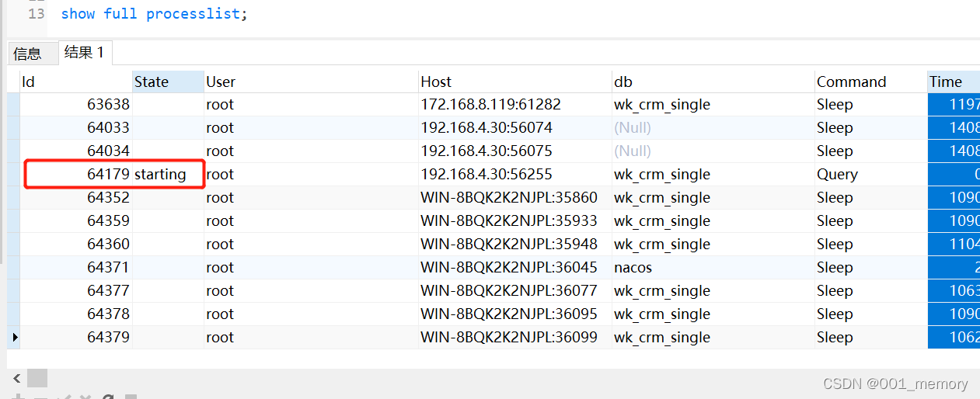The height and width of the screenshot is (399, 980).
Task: Click the root User cell in row 64179
Action: point(311,174)
